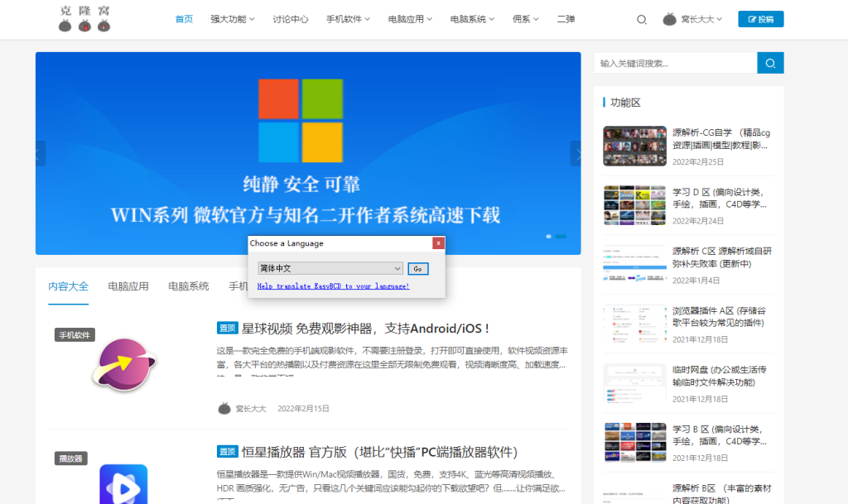Expand the 电脑应用 nav menu
Screen dimensions: 848x504
(x=410, y=19)
